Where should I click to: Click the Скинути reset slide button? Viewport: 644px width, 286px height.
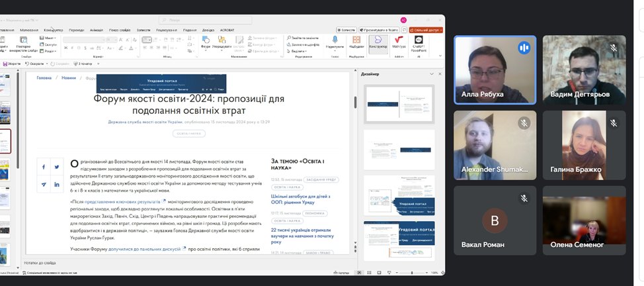click(x=48, y=44)
